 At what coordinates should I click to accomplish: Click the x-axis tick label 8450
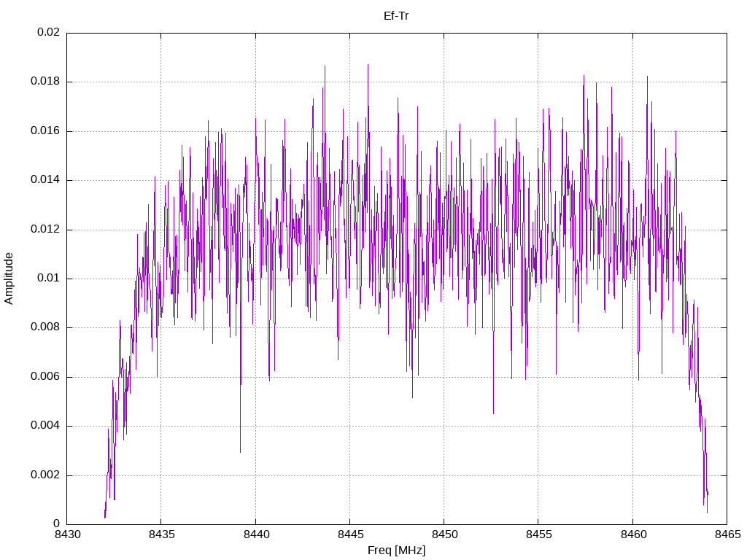[x=445, y=534]
